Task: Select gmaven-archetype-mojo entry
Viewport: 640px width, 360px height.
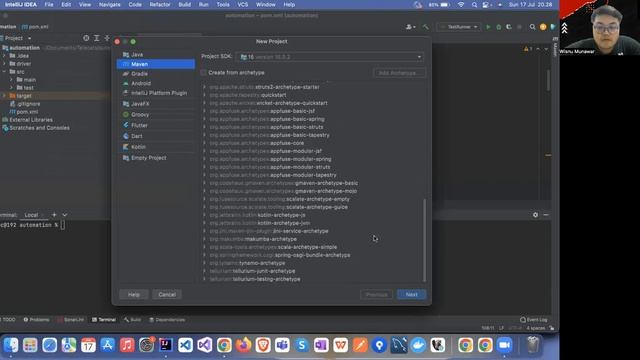Action: (283, 191)
